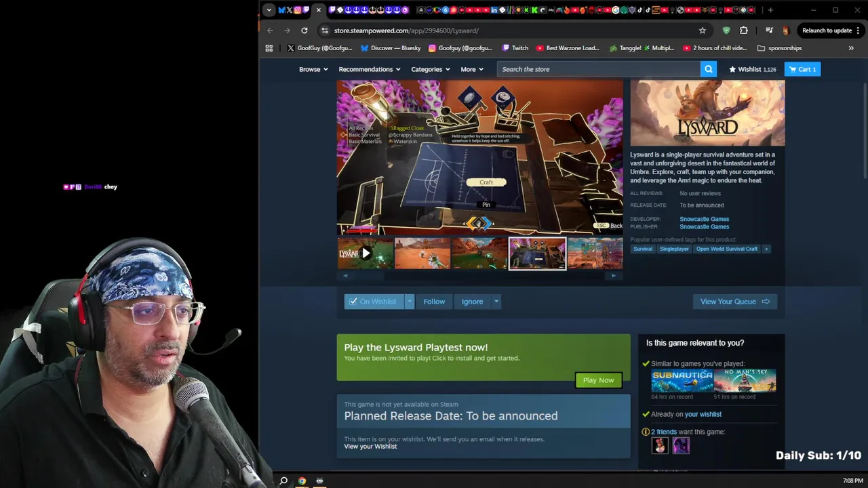Open the No Man's Sky similar game image
Image resolution: width=868 pixels, height=488 pixels.
(x=745, y=381)
